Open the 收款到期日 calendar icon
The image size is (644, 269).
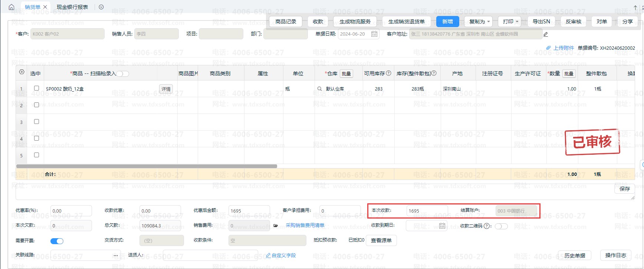442,226
